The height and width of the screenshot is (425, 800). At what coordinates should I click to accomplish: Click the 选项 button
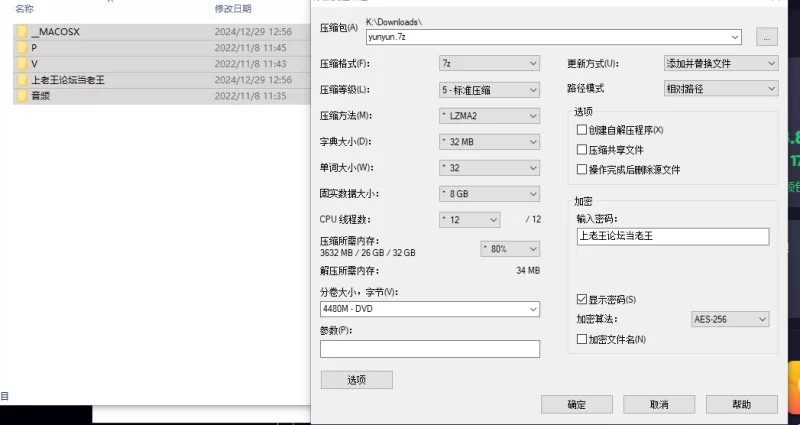357,380
